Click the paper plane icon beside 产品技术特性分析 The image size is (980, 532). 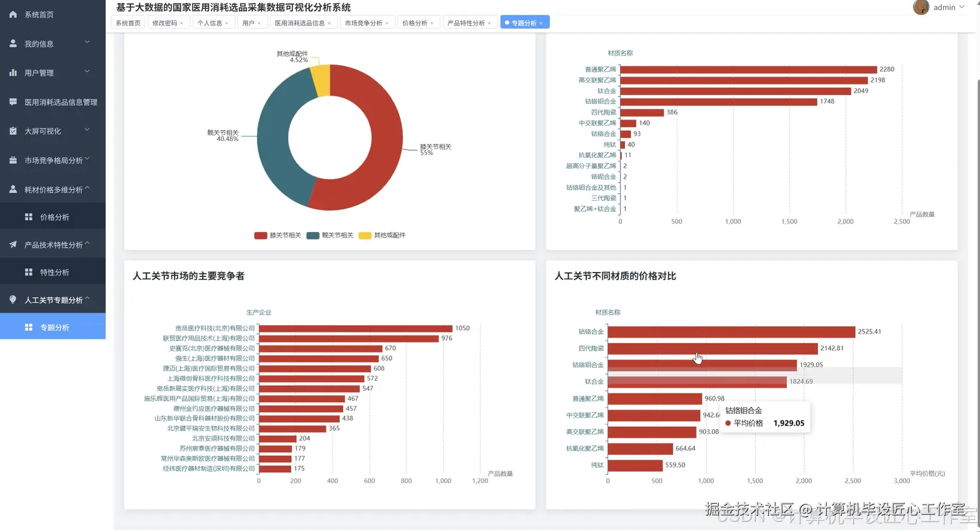tap(13, 244)
